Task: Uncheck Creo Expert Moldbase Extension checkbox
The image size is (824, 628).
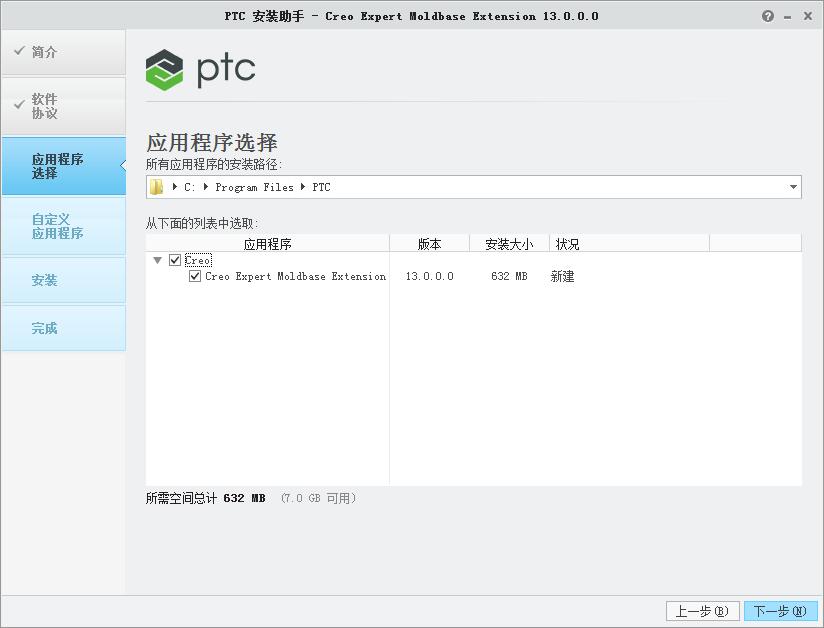Action: point(195,276)
